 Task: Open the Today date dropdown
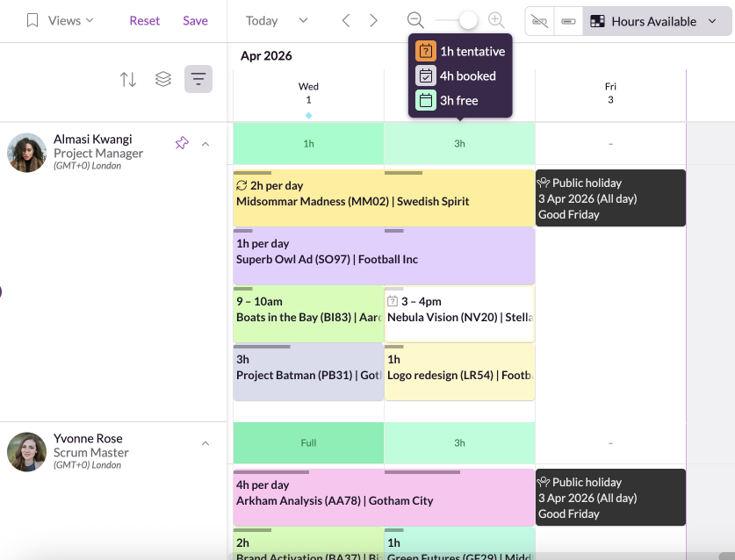click(x=277, y=20)
